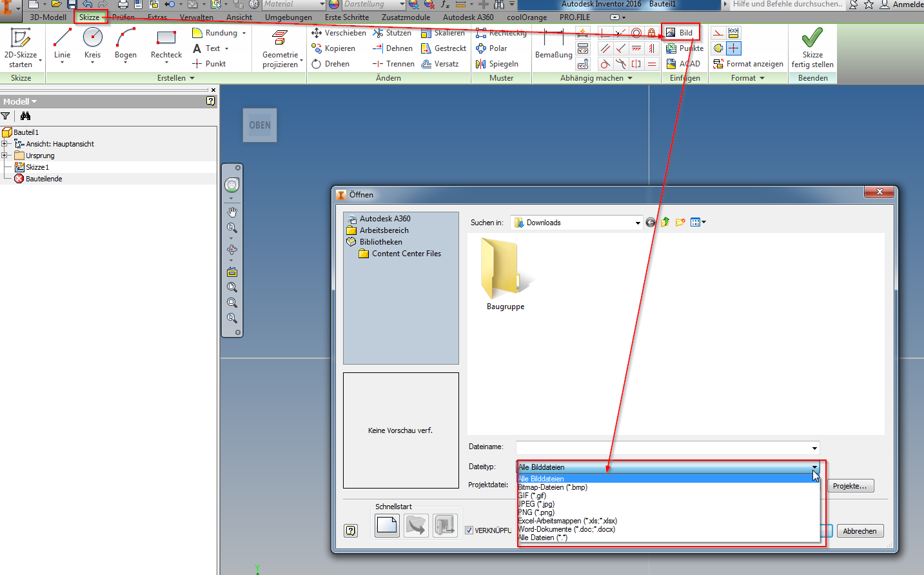The height and width of the screenshot is (575, 924).
Task: Toggle construction line format
Action: coord(718,33)
